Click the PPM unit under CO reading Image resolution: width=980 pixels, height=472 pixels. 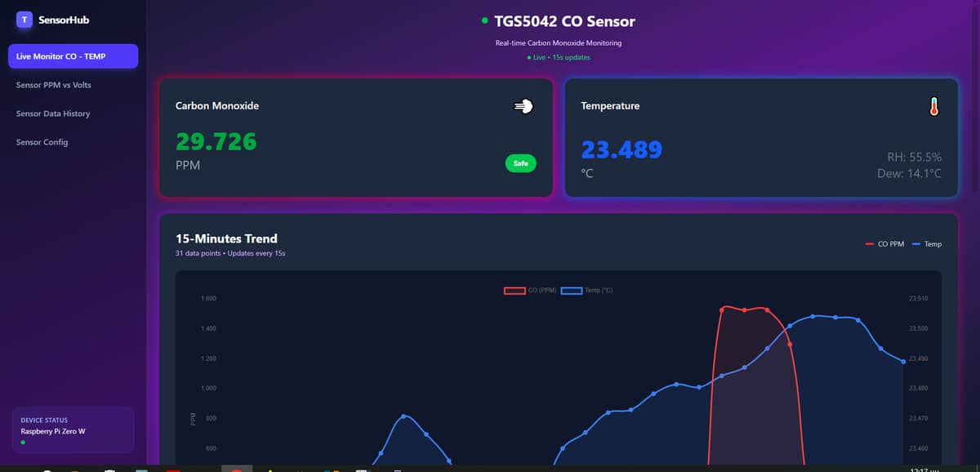[x=188, y=165]
